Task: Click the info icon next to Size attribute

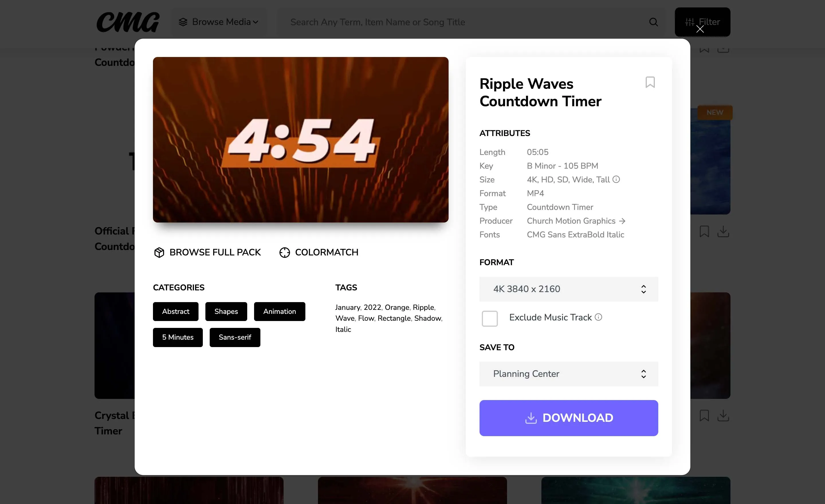Action: (x=616, y=180)
